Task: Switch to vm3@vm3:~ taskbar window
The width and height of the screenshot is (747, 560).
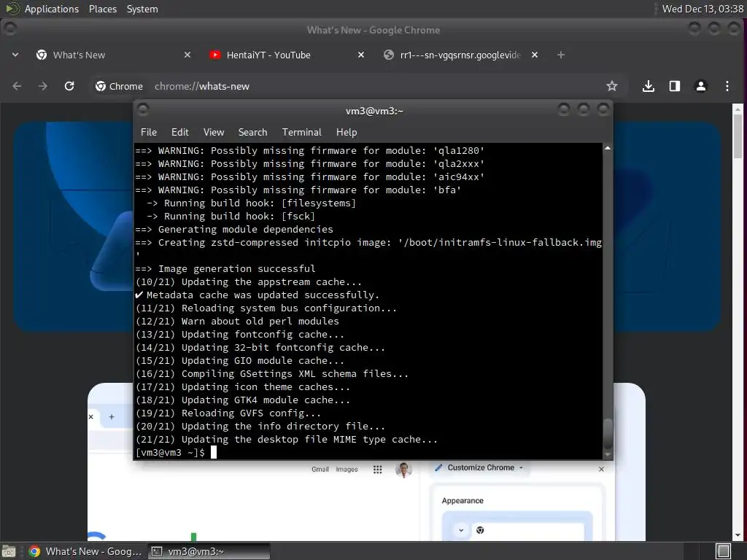Action: click(x=209, y=551)
